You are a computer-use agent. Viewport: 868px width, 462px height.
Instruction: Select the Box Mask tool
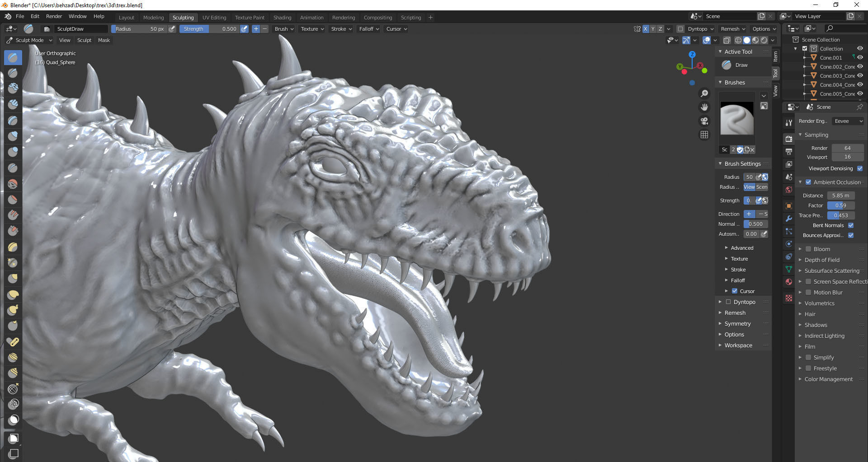(x=14, y=438)
